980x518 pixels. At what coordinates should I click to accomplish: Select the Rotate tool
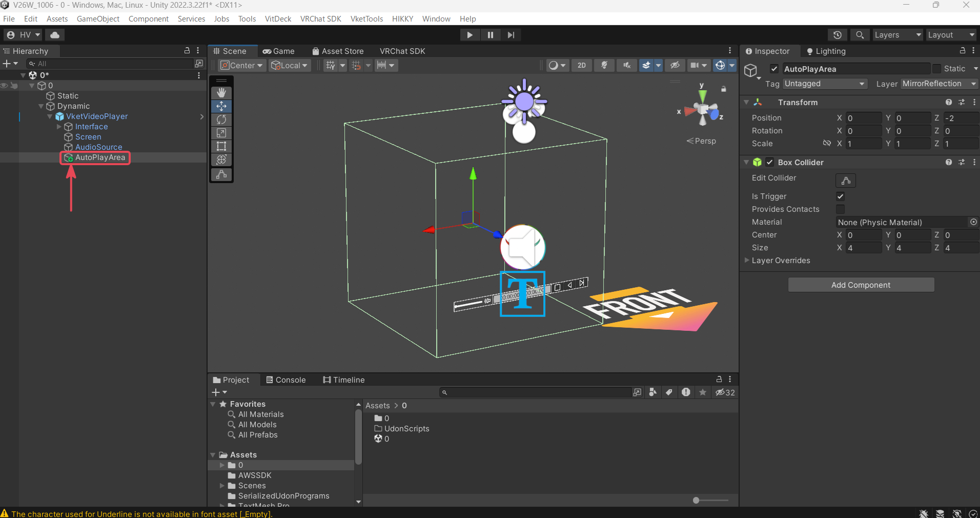pos(221,119)
